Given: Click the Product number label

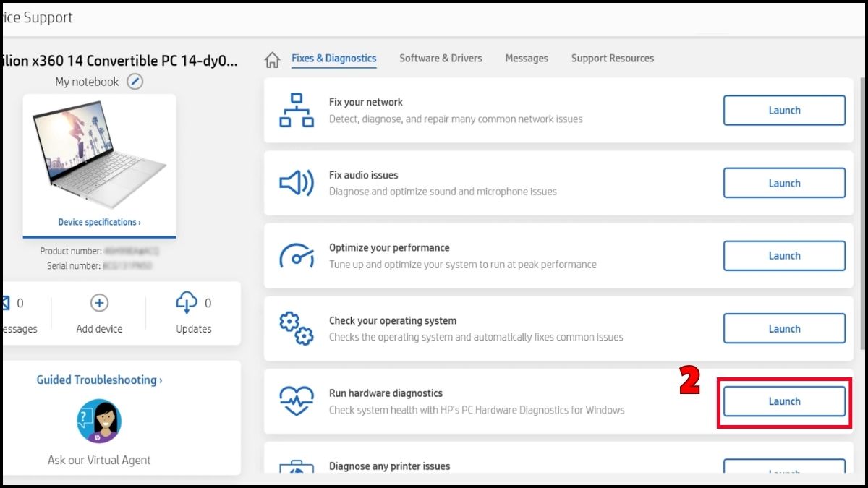Looking at the screenshot, I should point(70,251).
